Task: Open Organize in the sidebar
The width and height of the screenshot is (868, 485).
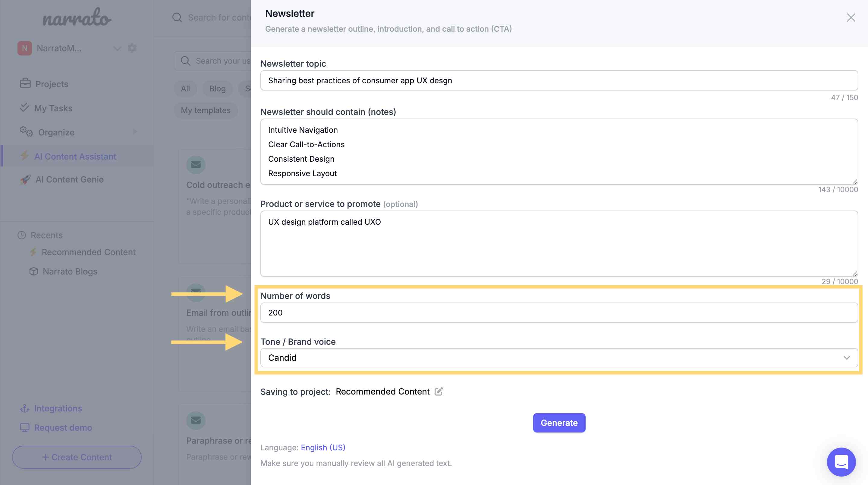Action: (x=56, y=132)
